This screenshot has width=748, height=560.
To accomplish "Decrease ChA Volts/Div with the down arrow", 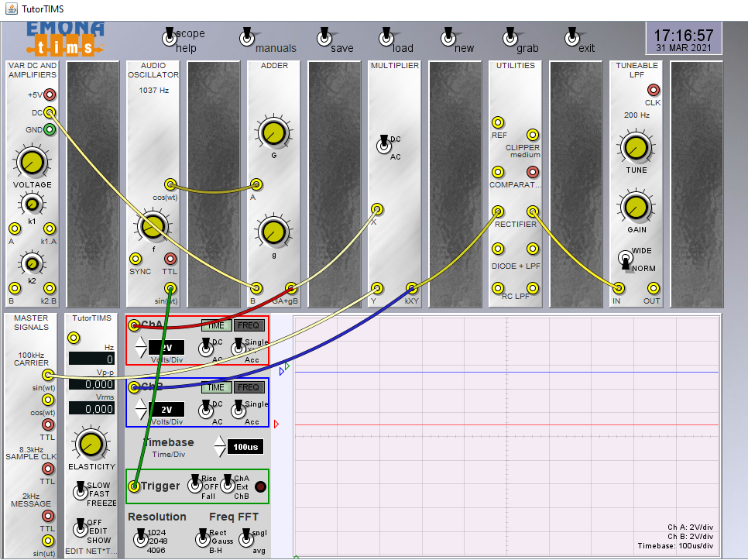I will coord(141,352).
